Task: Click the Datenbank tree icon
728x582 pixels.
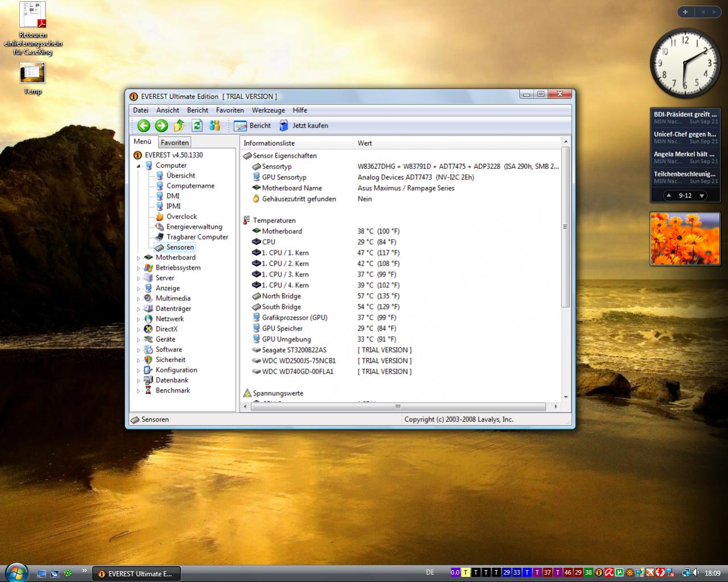Action: pos(148,381)
